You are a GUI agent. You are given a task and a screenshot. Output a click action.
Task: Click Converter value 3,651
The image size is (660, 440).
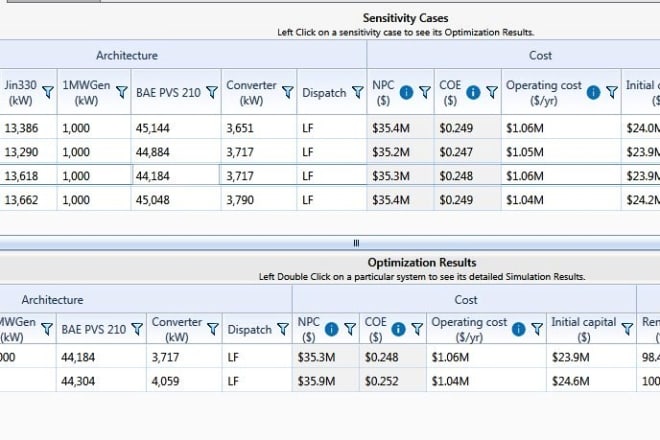point(240,128)
